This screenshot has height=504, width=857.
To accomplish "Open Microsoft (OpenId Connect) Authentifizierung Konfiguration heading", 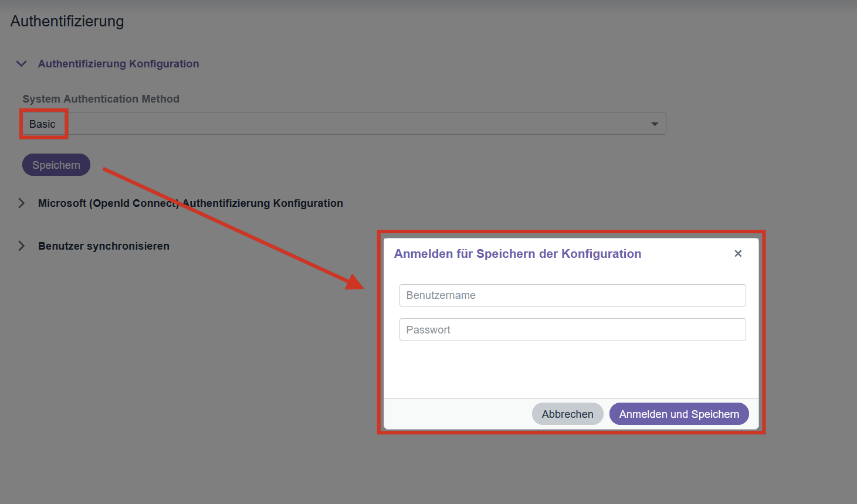I will point(190,203).
